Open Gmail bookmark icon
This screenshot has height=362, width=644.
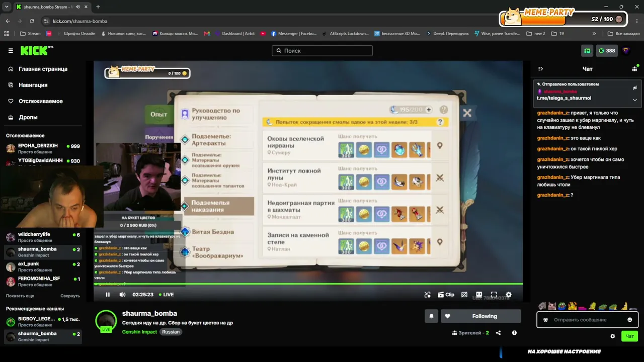207,34
